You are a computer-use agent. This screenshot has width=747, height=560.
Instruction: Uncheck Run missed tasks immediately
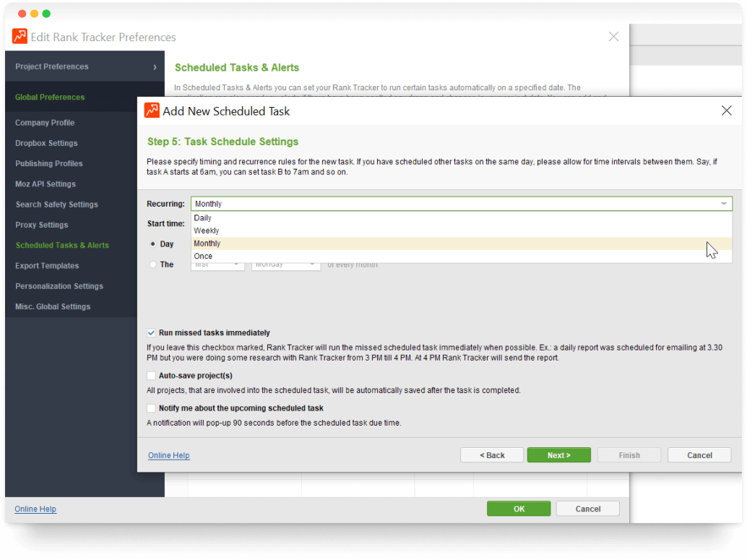click(151, 332)
